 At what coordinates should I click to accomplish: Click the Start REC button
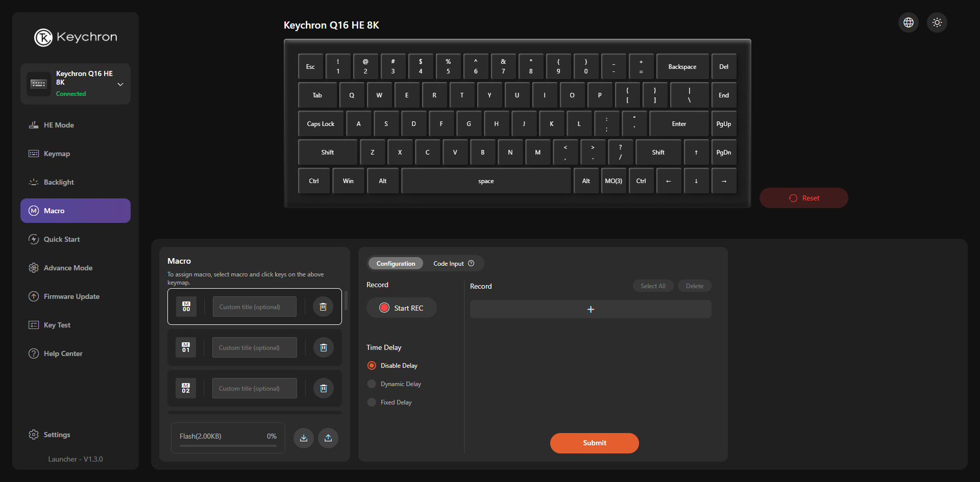point(401,308)
